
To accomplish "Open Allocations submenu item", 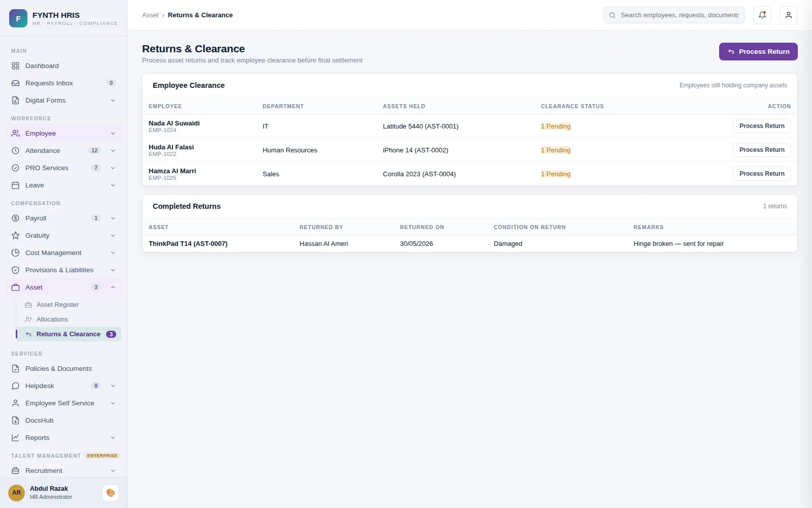I will [69, 320].
